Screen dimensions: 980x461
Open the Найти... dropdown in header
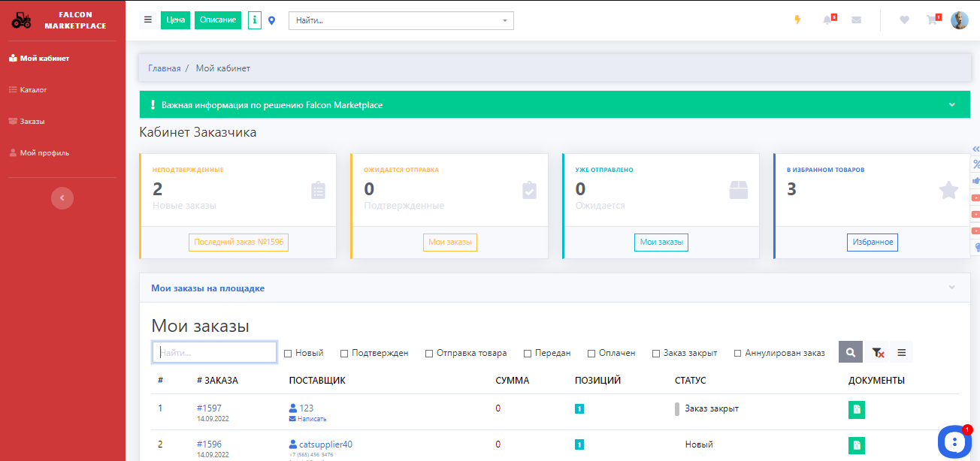click(401, 20)
